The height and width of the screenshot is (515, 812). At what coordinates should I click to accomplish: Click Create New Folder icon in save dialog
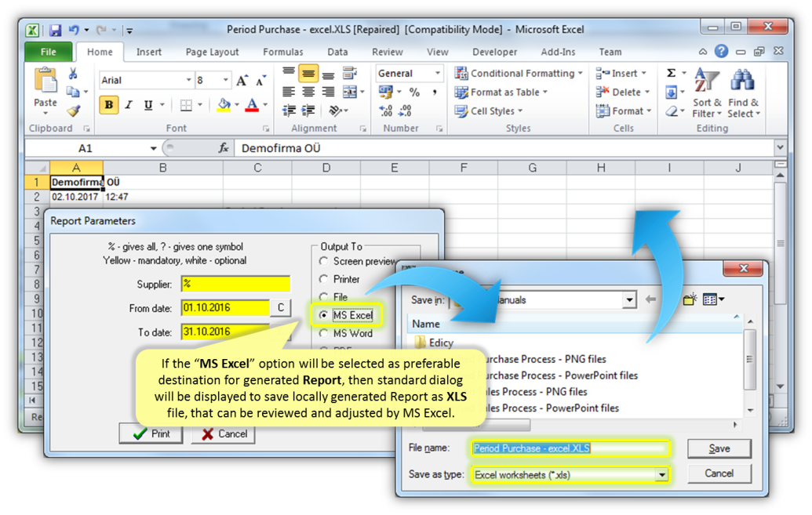pos(690,299)
